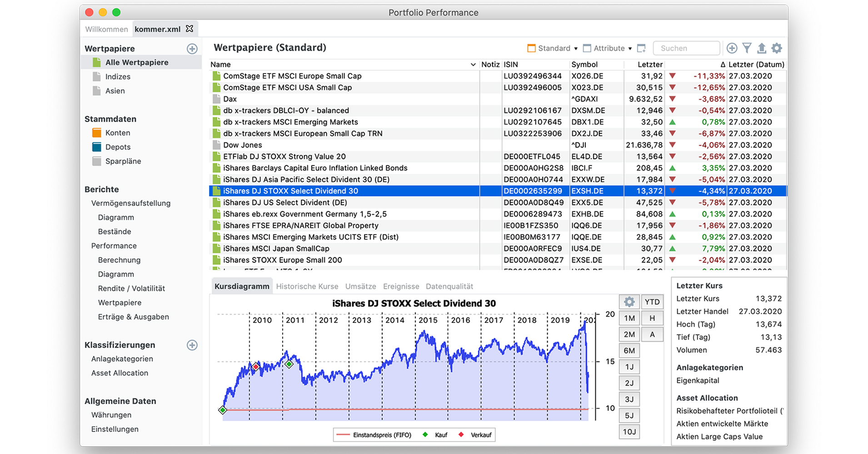Open the Ereignisse tab
The height and width of the screenshot is (454, 868).
click(x=401, y=286)
